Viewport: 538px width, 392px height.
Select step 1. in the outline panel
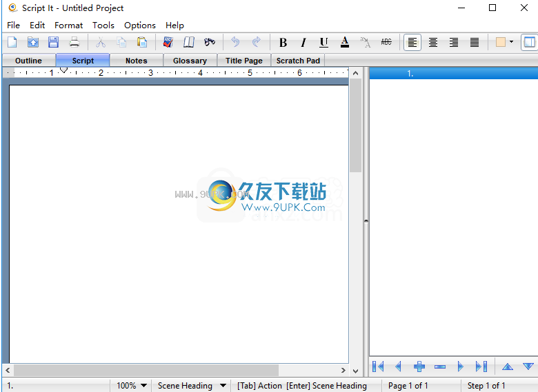[454, 73]
